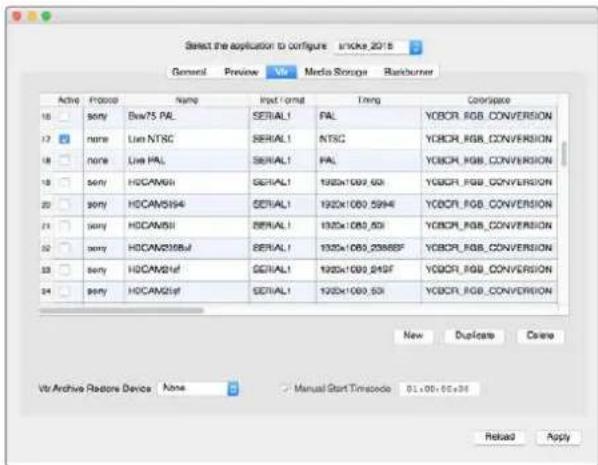Click the table's vertical scrollbar thumb
Viewport: 598px width, 465px height.
tap(564, 154)
